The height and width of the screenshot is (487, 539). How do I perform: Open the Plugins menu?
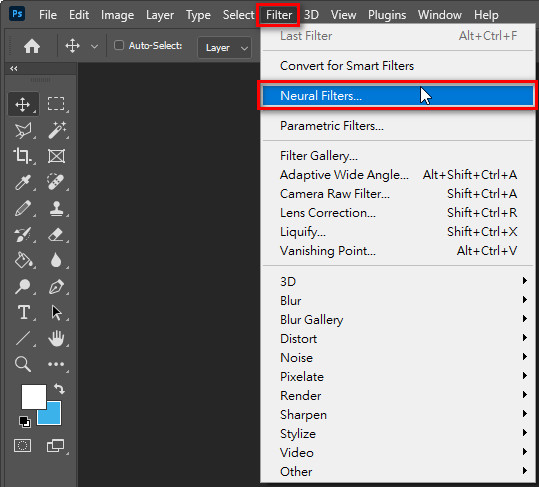(387, 15)
